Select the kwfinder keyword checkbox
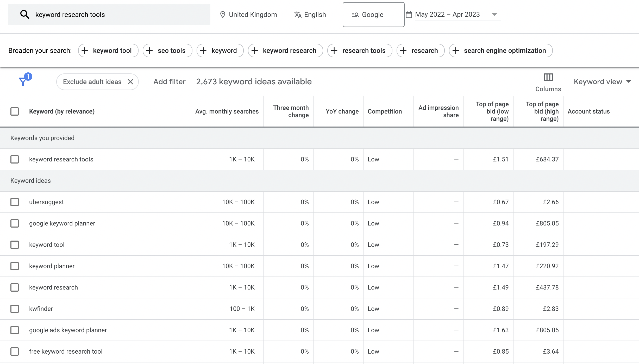The image size is (639, 364). [x=15, y=309]
